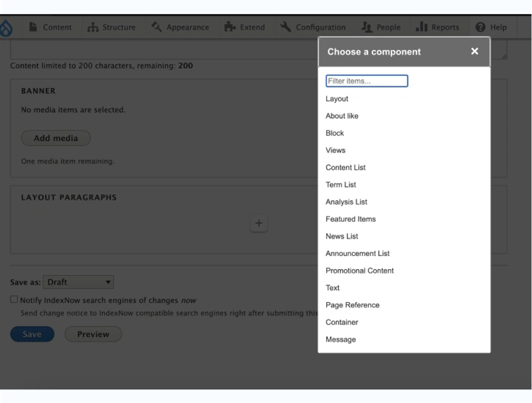Open the Appearance menu label
532x403 pixels.
(188, 27)
